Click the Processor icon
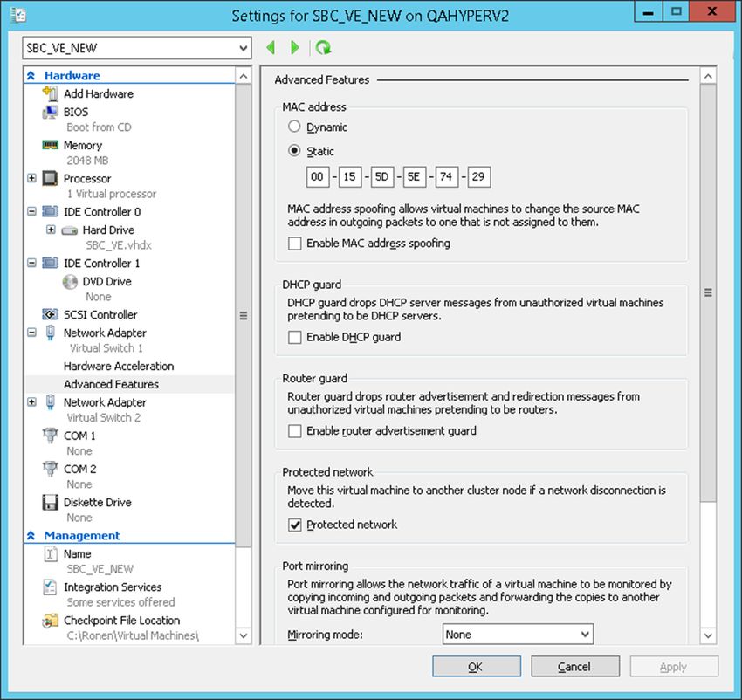This screenshot has width=742, height=700. click(x=50, y=178)
